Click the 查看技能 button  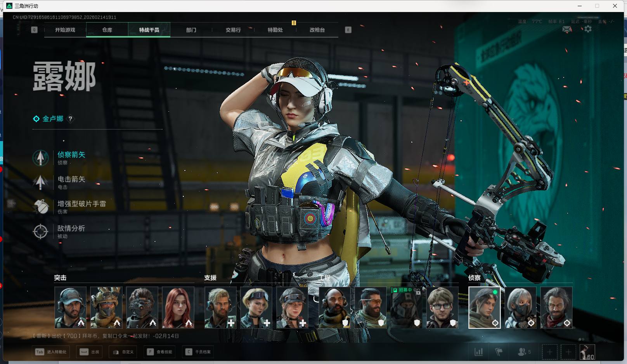(x=160, y=352)
